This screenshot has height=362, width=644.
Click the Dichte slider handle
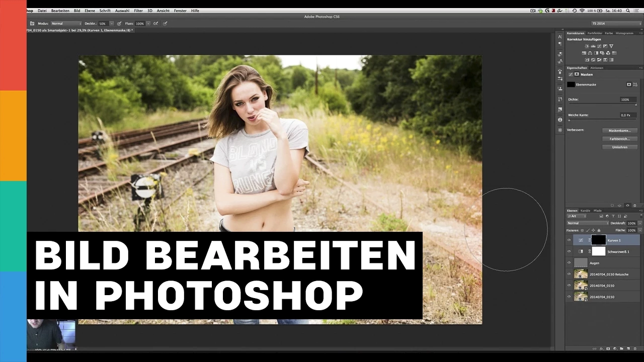click(636, 105)
